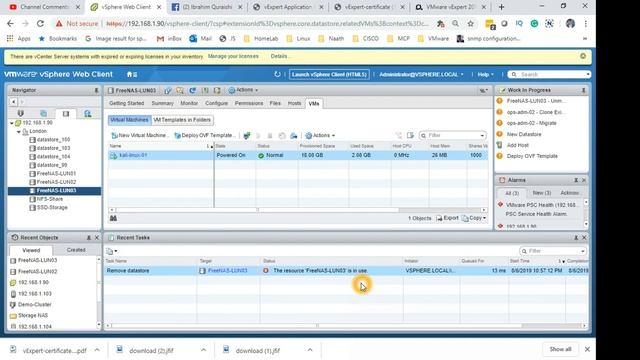The width and height of the screenshot is (640, 360).
Task: Open the Summary tab
Action: [x=162, y=104]
